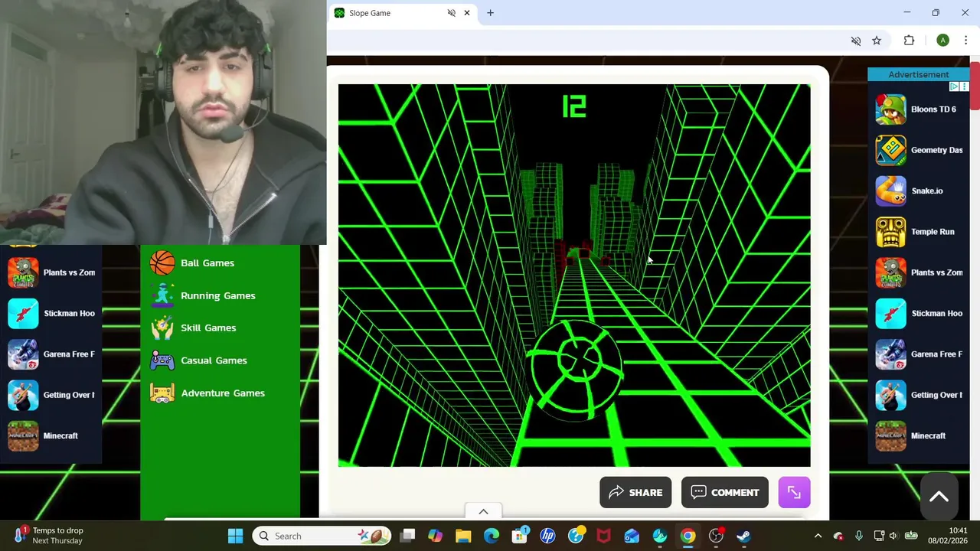Screen dimensions: 980x551
Task: Open Geometry Dash from the right sidebar
Action: [919, 150]
